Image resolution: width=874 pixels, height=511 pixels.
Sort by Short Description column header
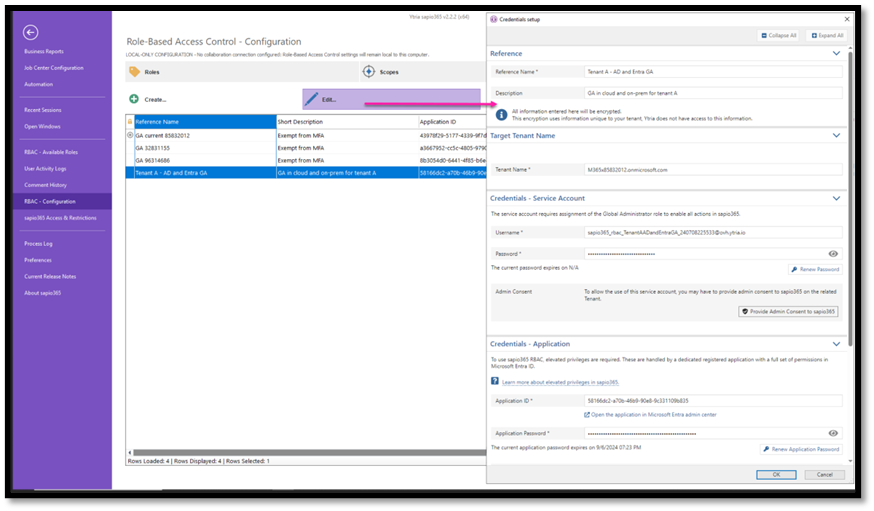(x=347, y=121)
